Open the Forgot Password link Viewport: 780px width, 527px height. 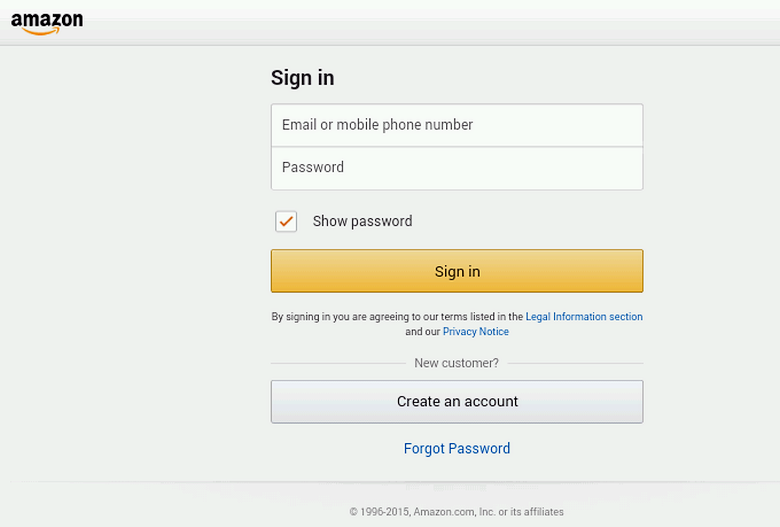456,448
